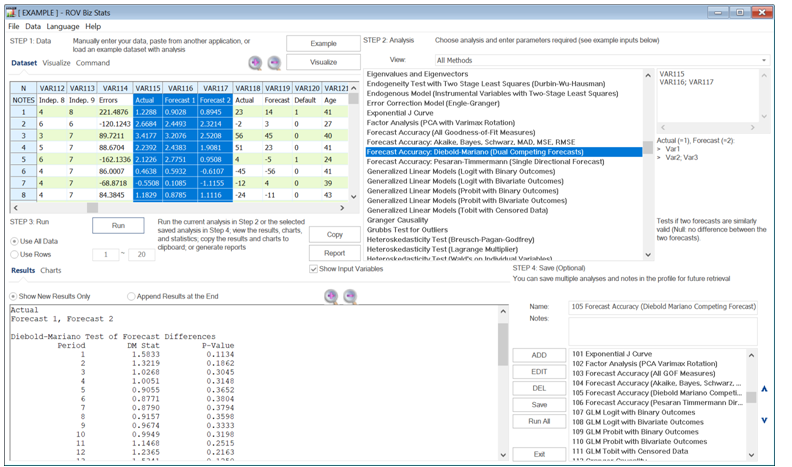
Task: Click the ADD button
Action: pos(539,355)
